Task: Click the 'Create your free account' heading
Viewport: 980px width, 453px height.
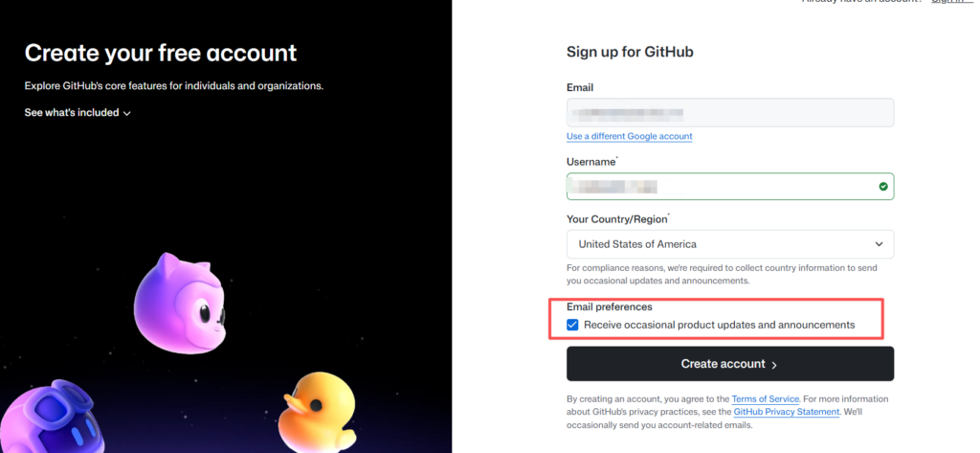Action: 161,53
